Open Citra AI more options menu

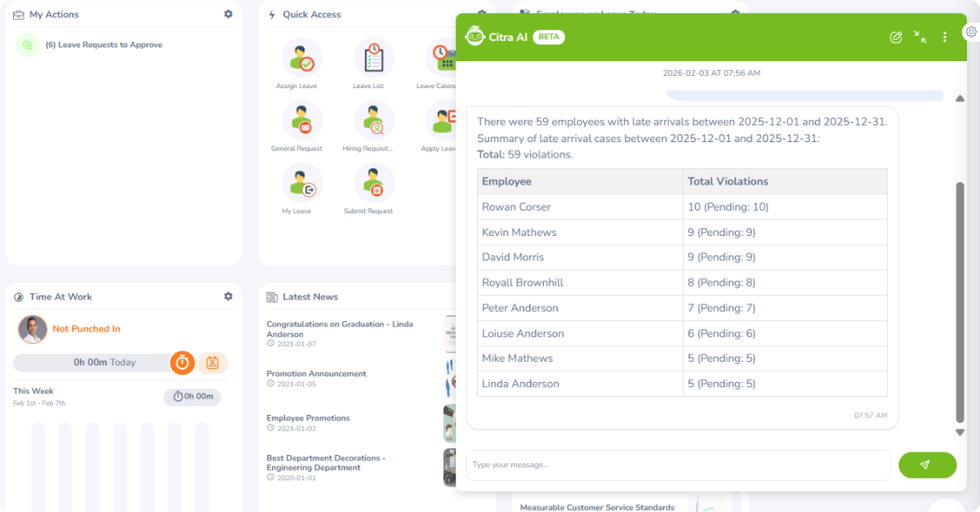tap(945, 37)
